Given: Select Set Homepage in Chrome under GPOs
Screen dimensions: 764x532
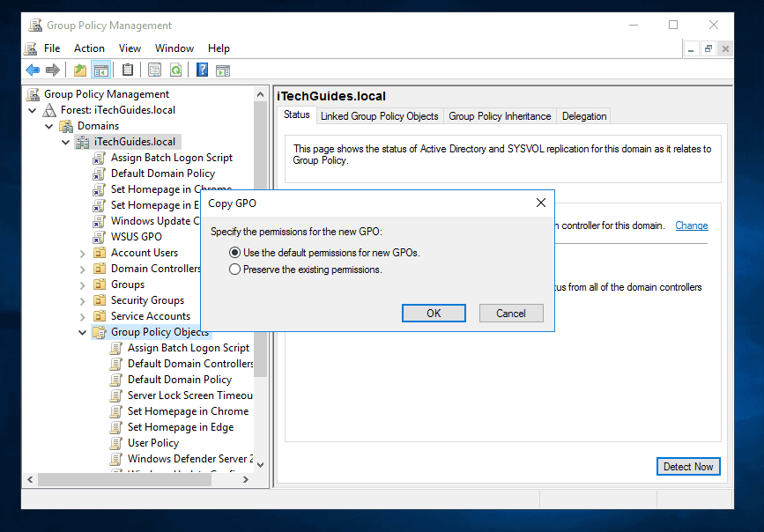Looking at the screenshot, I should coord(188,411).
